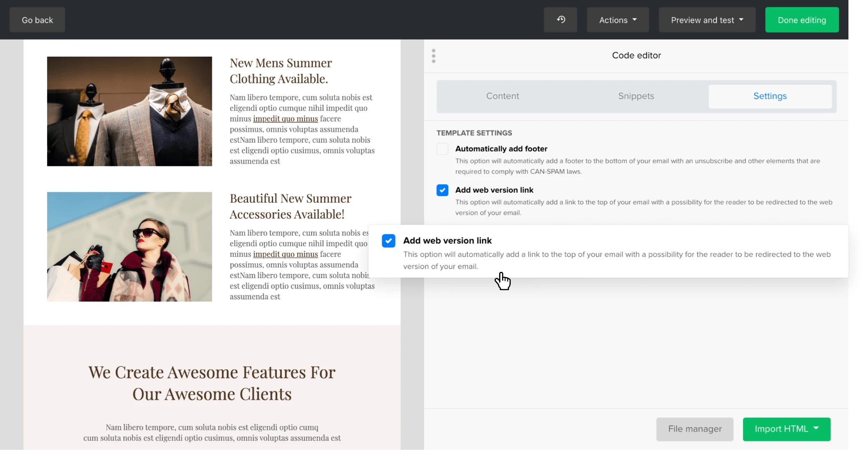Click the Done editing button
The height and width of the screenshot is (450, 868).
(x=801, y=20)
